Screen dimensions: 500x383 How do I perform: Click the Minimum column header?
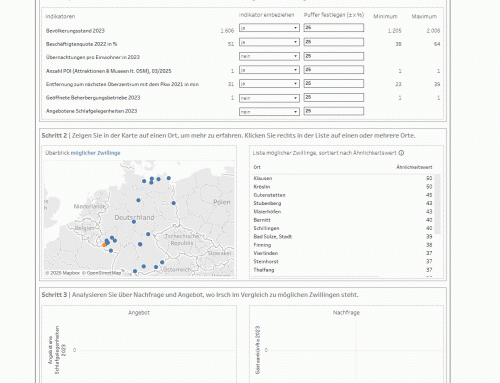click(x=385, y=16)
